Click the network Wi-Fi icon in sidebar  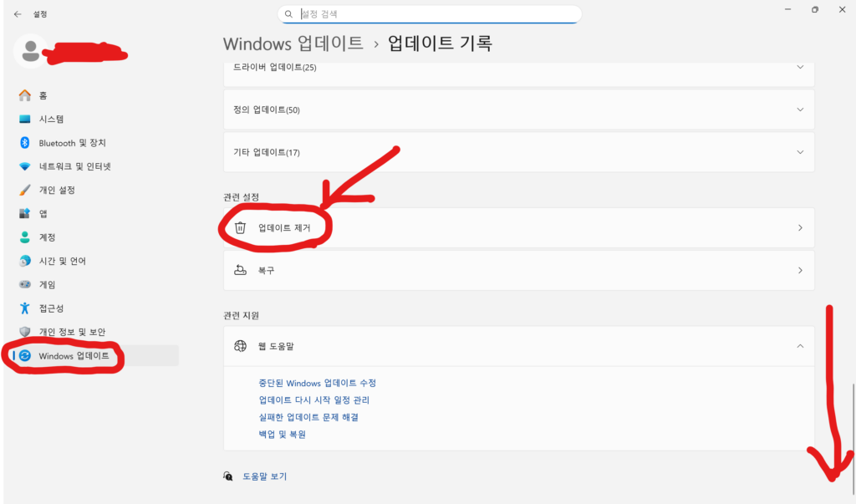coord(24,166)
